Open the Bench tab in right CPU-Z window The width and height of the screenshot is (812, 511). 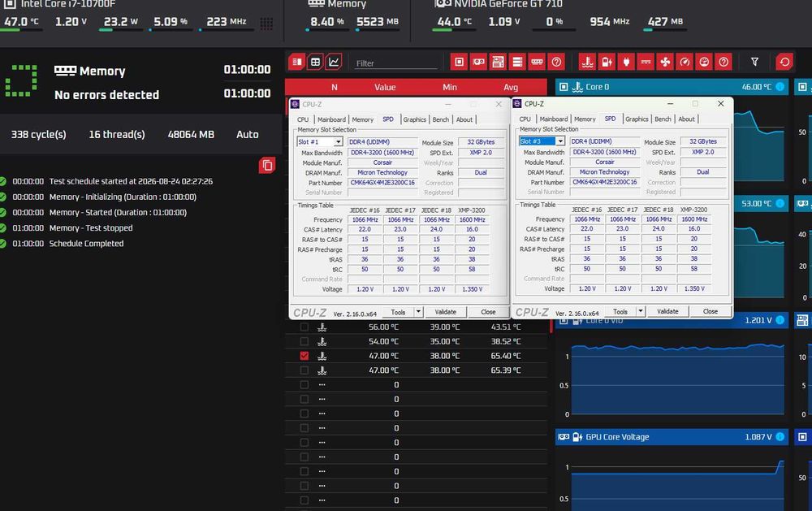(663, 119)
